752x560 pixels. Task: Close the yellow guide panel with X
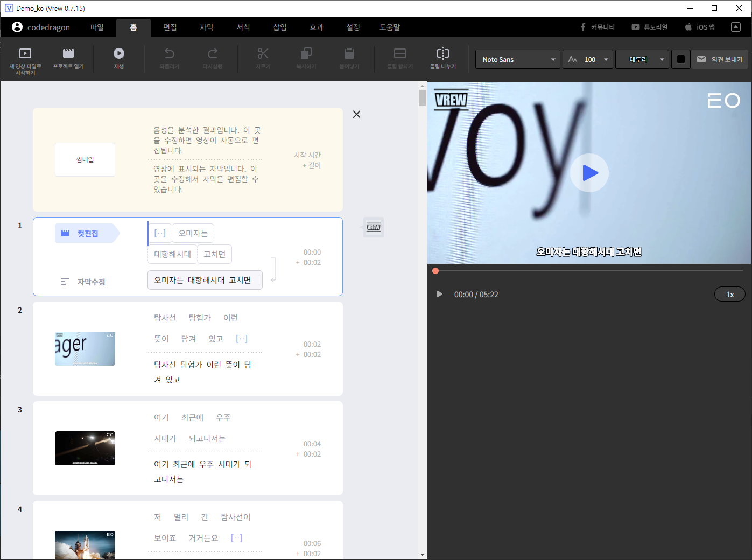[356, 114]
